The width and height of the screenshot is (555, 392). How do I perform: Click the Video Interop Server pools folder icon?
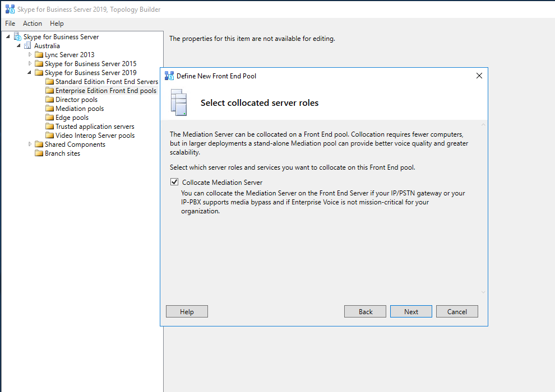point(49,136)
